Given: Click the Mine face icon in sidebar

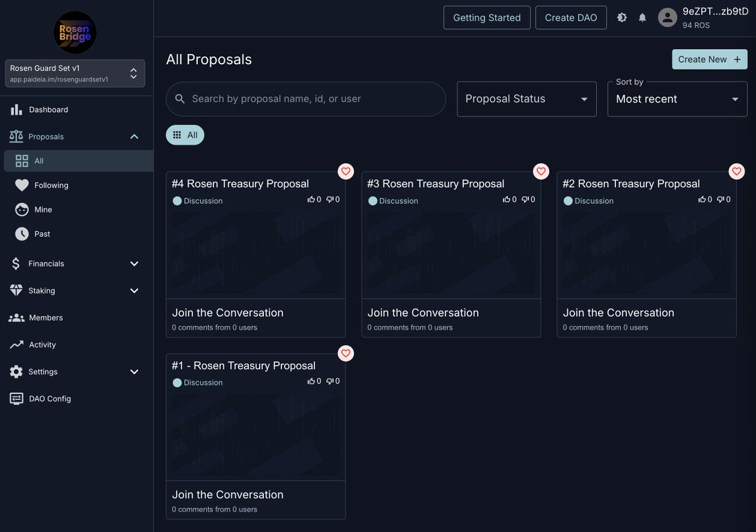Looking at the screenshot, I should coord(22,210).
